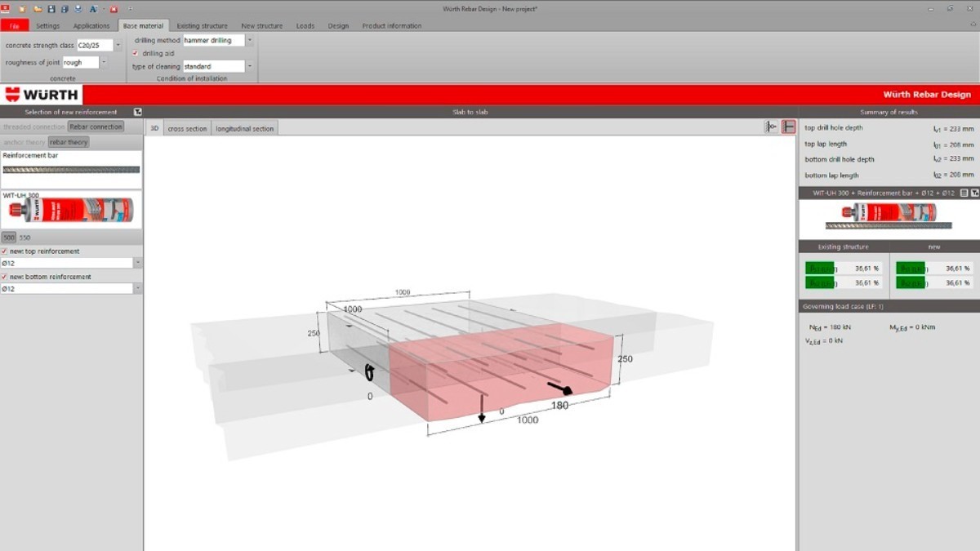The width and height of the screenshot is (980, 551).
Task: Open the File menu
Action: 15,25
